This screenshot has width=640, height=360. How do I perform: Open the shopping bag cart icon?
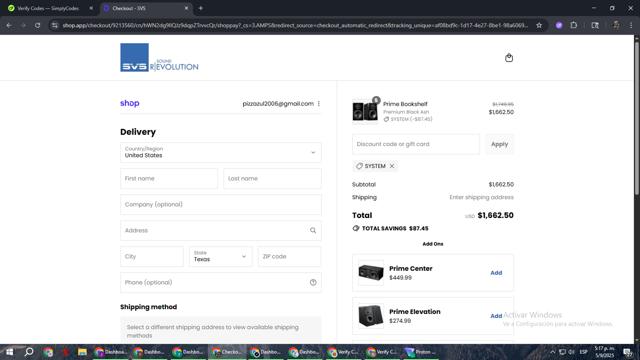(x=509, y=58)
